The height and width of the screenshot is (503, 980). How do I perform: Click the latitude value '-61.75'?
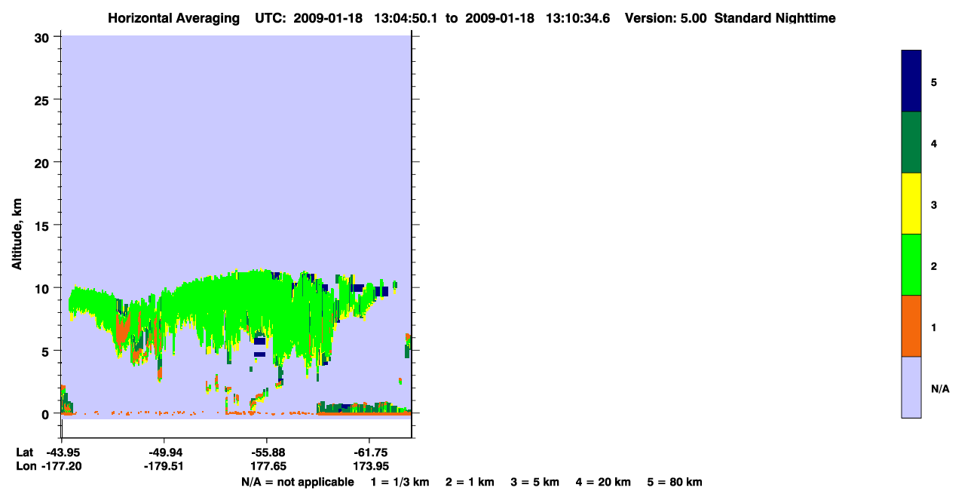pyautogui.click(x=369, y=452)
